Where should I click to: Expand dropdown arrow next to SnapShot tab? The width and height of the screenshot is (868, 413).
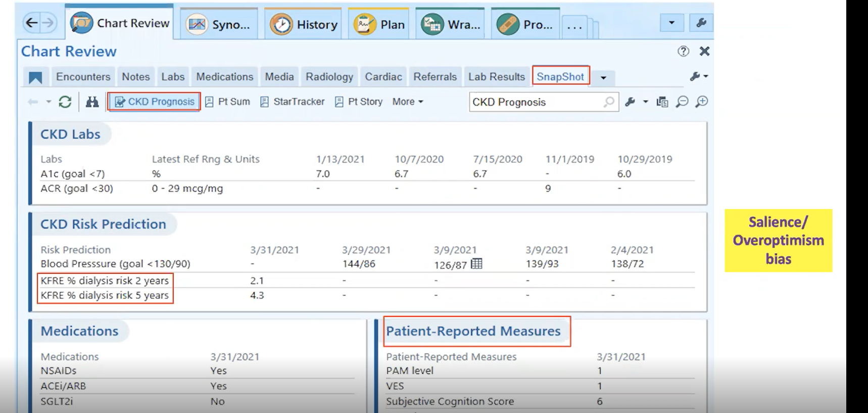click(603, 77)
